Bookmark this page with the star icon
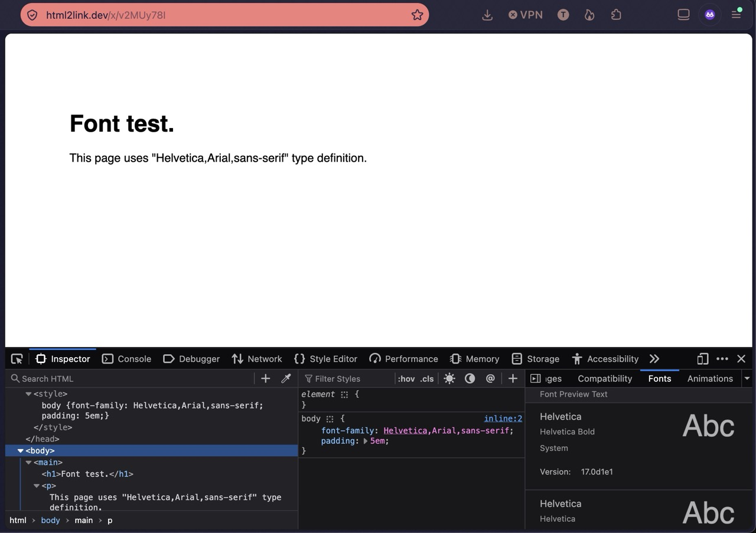Screen dimensions: 756x533 (x=417, y=15)
